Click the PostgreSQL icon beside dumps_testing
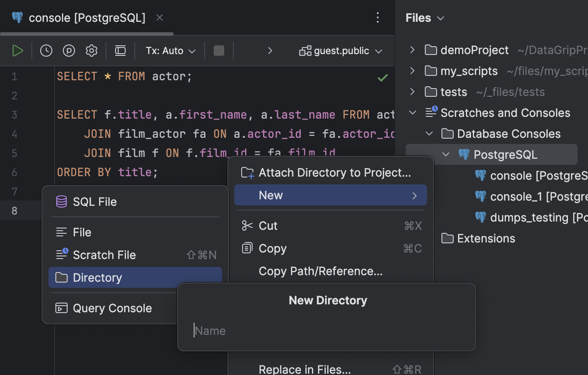Viewport: 588px width, 375px height. pos(480,217)
